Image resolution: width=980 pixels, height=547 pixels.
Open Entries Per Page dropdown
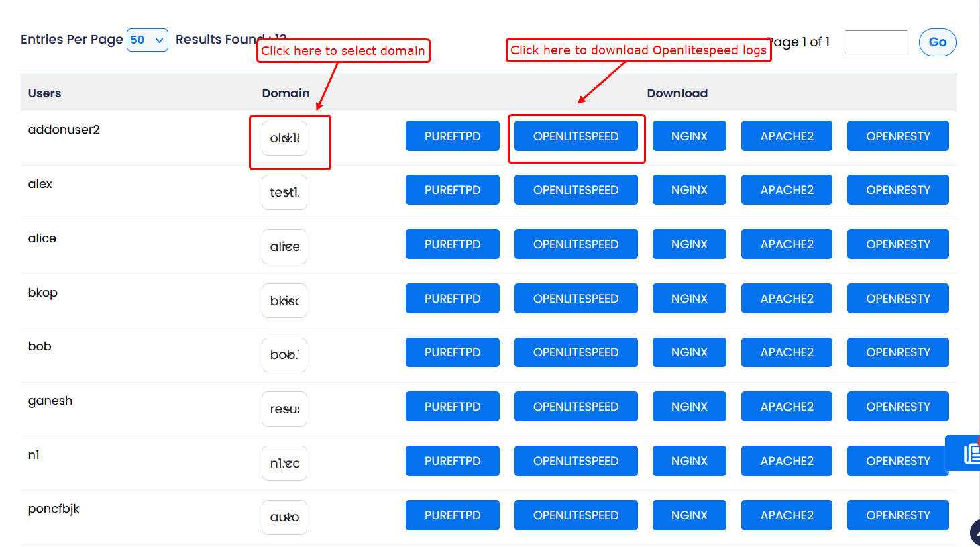point(148,40)
